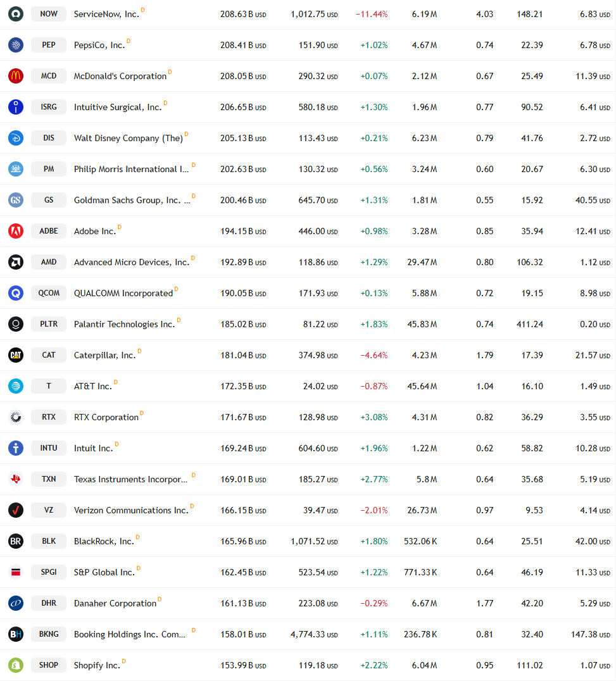Image resolution: width=616 pixels, height=681 pixels.
Task: Click the QUALCOMM Q logo icon
Action: point(16,293)
